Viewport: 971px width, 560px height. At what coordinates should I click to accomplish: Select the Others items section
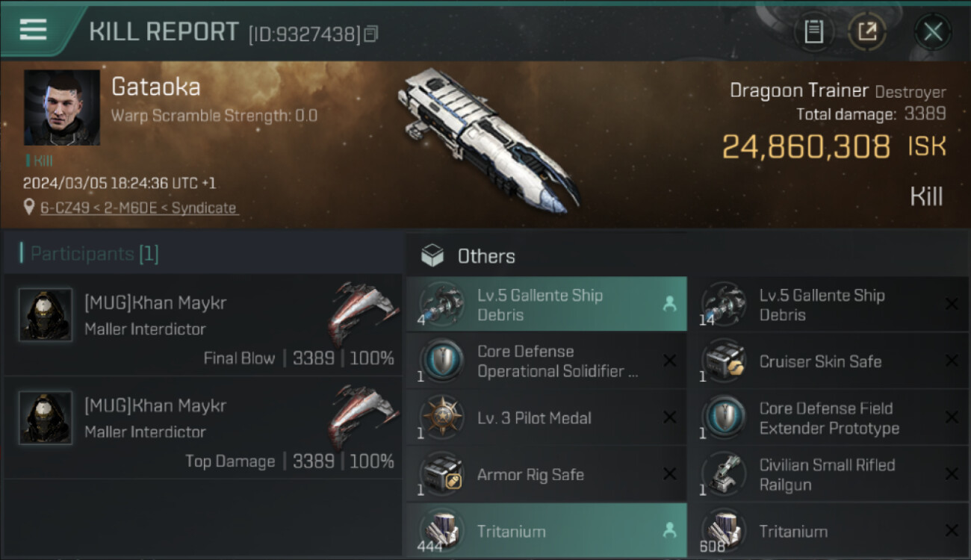[486, 256]
